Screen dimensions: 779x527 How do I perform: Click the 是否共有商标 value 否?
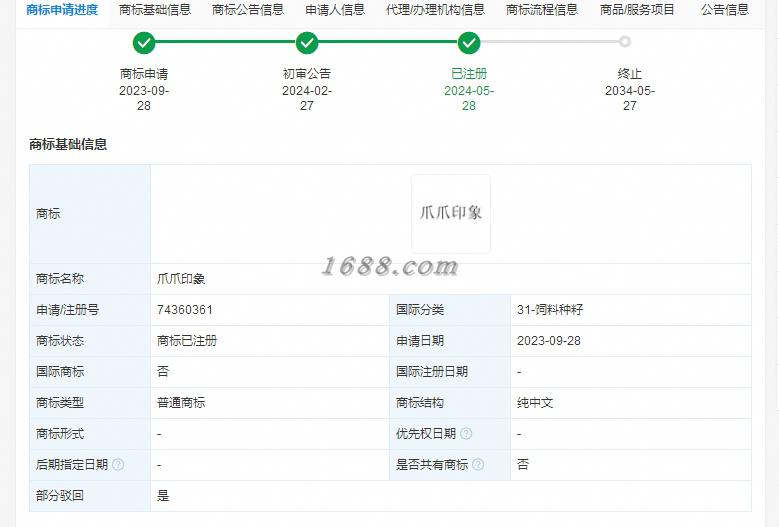tap(523, 464)
